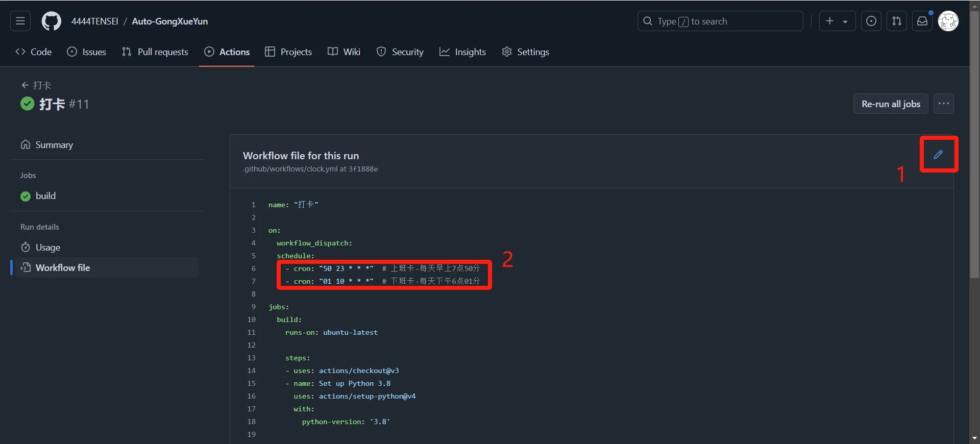Image resolution: width=980 pixels, height=444 pixels.
Task: Open the Settings repository tab
Action: pos(526,52)
